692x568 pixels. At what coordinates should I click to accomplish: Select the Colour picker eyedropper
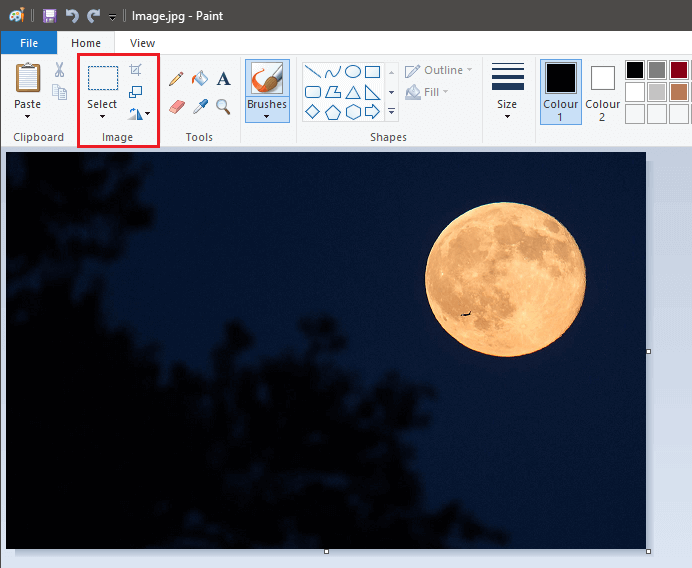(x=200, y=105)
